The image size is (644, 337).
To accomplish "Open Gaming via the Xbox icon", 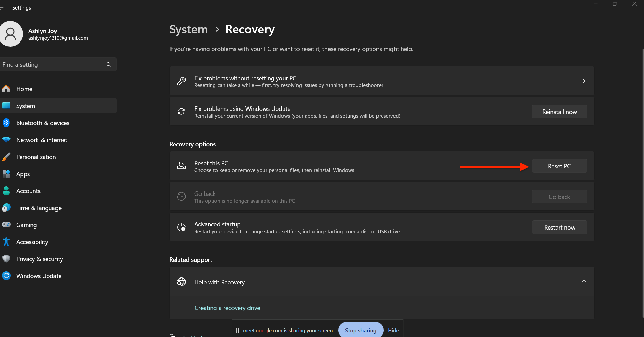I will coord(6,225).
